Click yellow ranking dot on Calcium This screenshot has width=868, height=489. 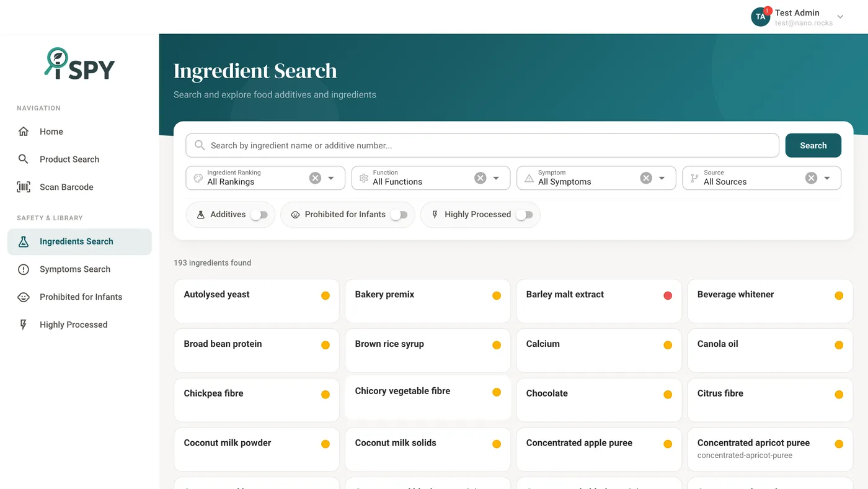(668, 345)
